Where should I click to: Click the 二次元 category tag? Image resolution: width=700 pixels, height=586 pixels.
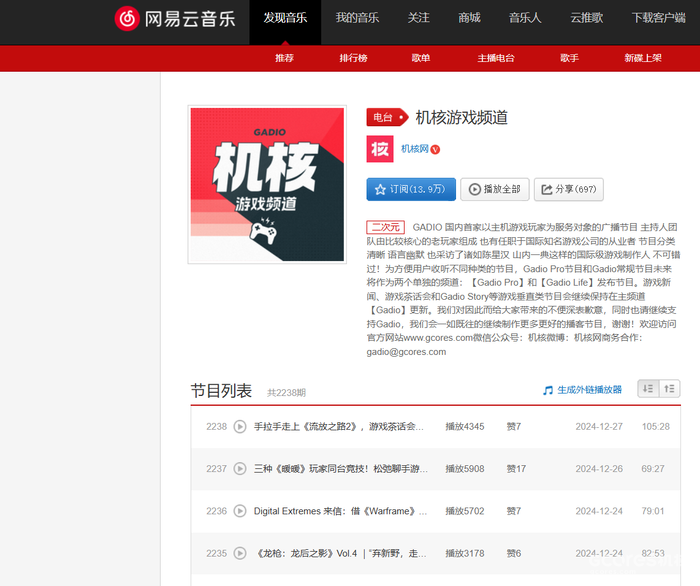(386, 227)
